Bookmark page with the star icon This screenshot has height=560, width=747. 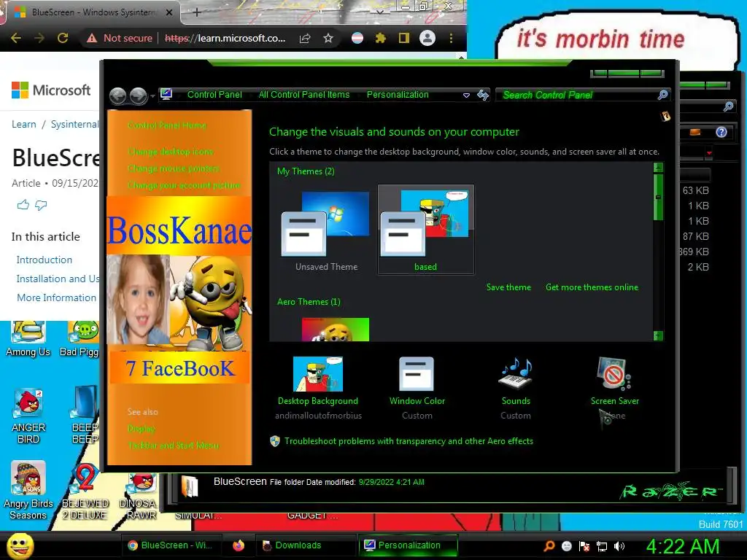click(328, 38)
